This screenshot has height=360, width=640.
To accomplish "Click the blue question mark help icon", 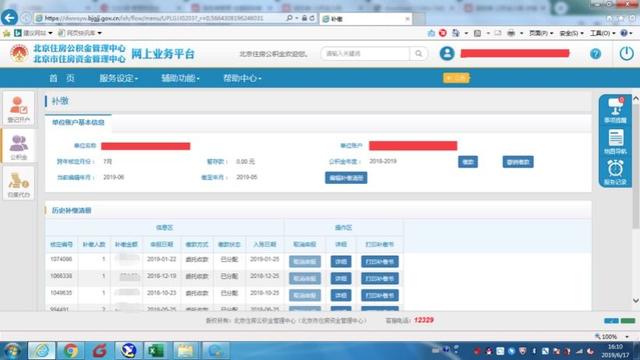I will coord(596,53).
